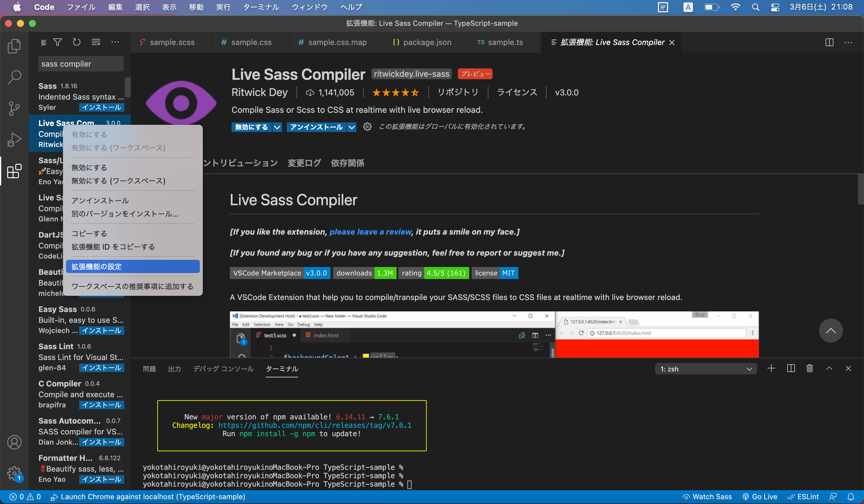
Task: Split the editor to the right
Action: pos(829,42)
